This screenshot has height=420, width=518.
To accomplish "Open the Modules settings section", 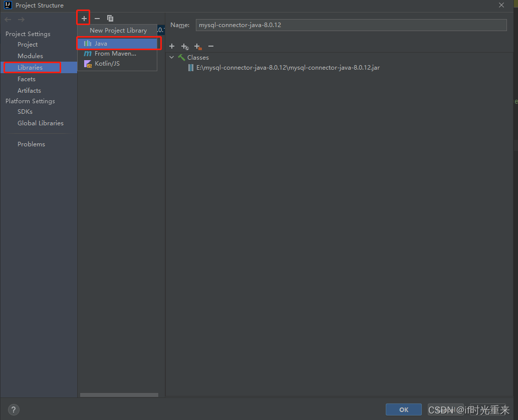I will [x=30, y=56].
